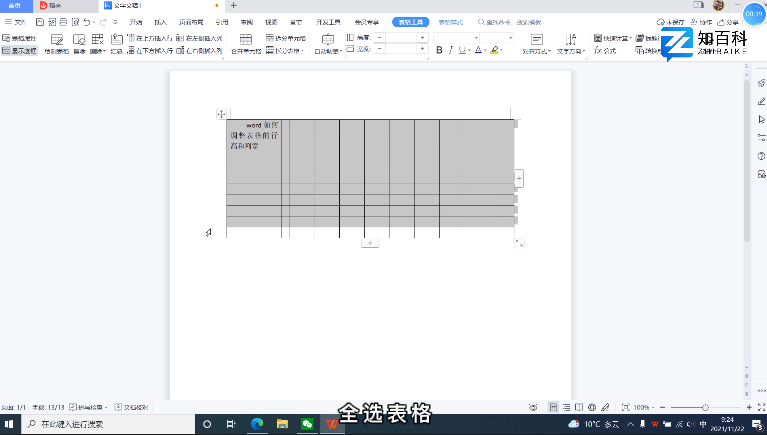This screenshot has height=435, width=767.
Task: Toggle eye protection mode icon
Action: tap(533, 407)
